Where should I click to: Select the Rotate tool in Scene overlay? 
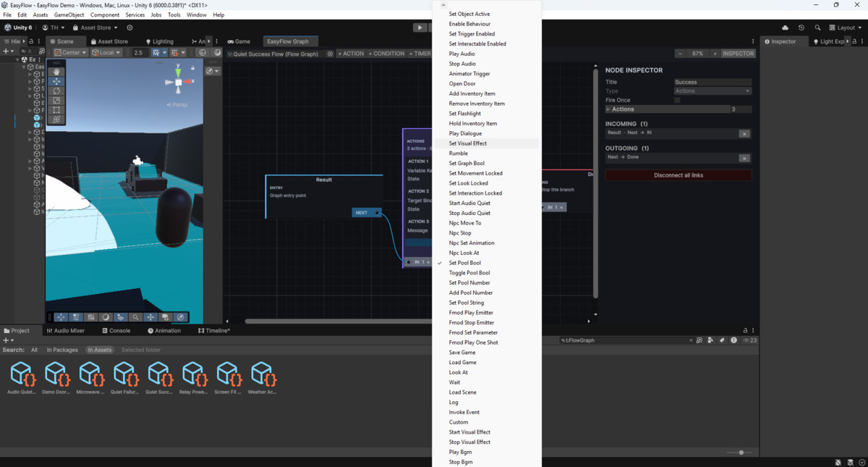coord(56,91)
